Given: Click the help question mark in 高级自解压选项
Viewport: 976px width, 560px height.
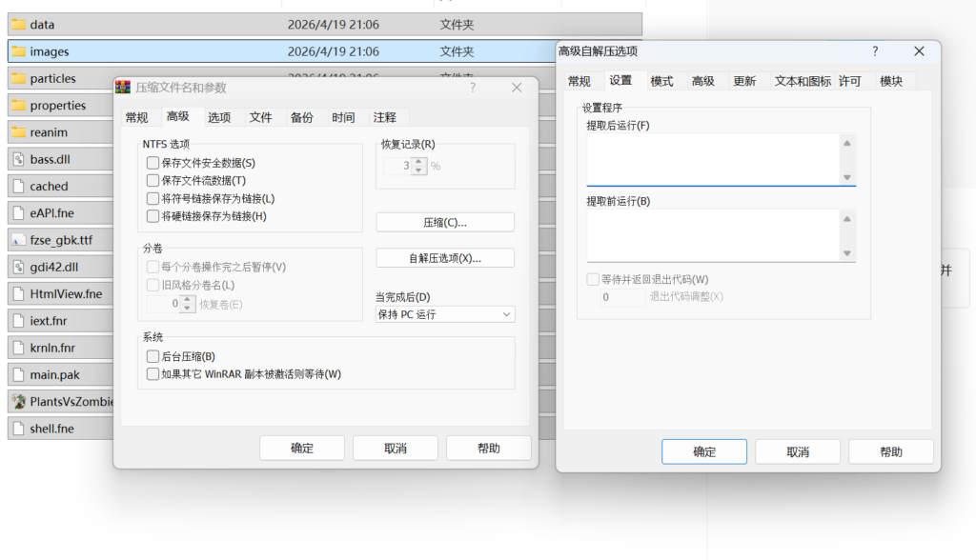Looking at the screenshot, I should click(x=875, y=51).
